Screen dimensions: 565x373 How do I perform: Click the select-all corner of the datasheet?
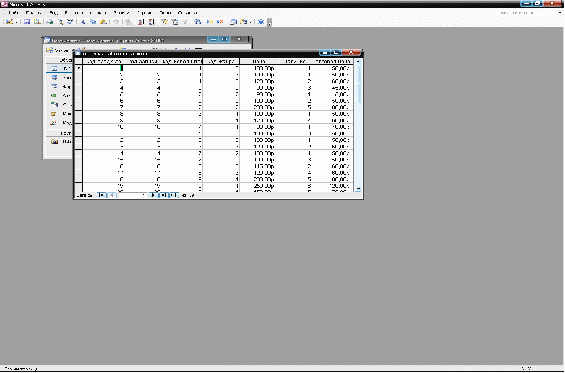pyautogui.click(x=78, y=61)
